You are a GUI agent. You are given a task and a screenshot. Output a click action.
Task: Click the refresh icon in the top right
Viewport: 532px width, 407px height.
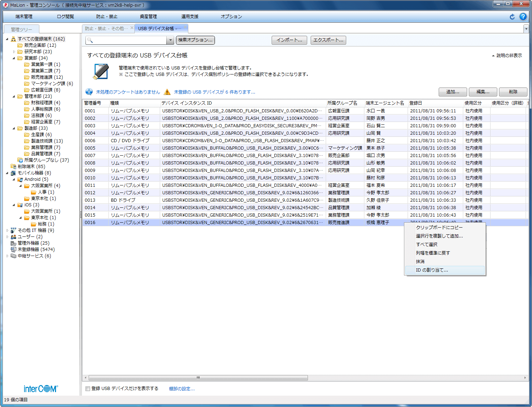(512, 17)
